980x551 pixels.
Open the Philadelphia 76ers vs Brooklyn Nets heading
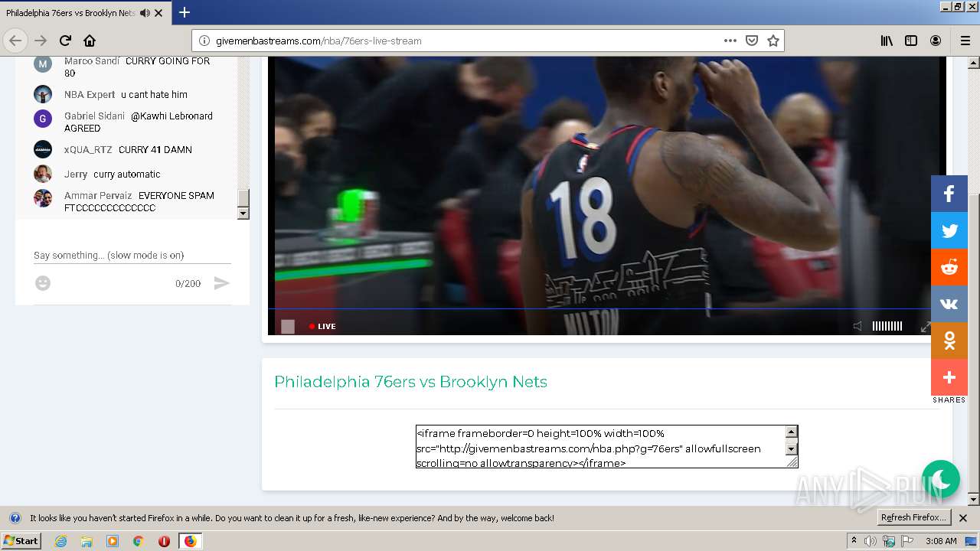(410, 382)
